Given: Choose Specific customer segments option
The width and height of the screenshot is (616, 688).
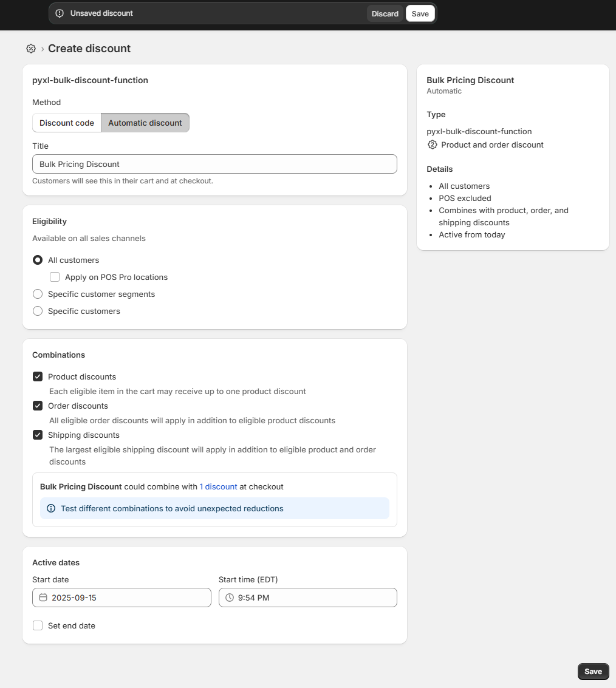Looking at the screenshot, I should pyautogui.click(x=38, y=294).
